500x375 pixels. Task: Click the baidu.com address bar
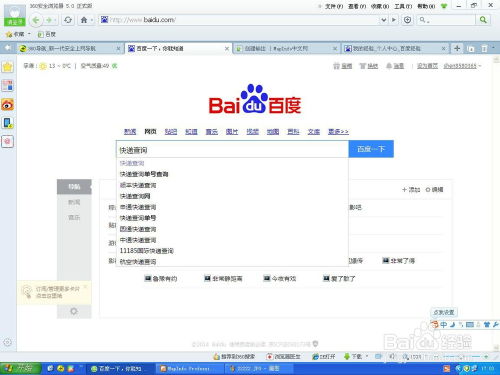240,20
